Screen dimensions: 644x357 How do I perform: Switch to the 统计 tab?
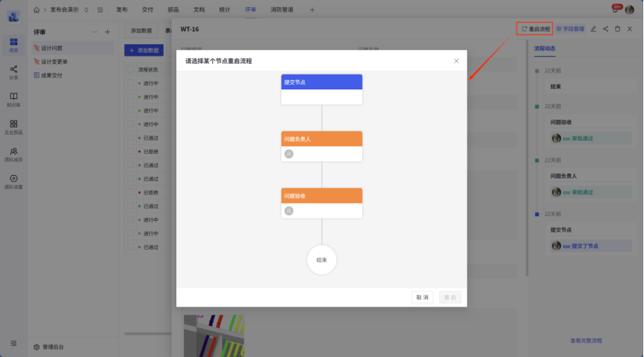tap(225, 9)
